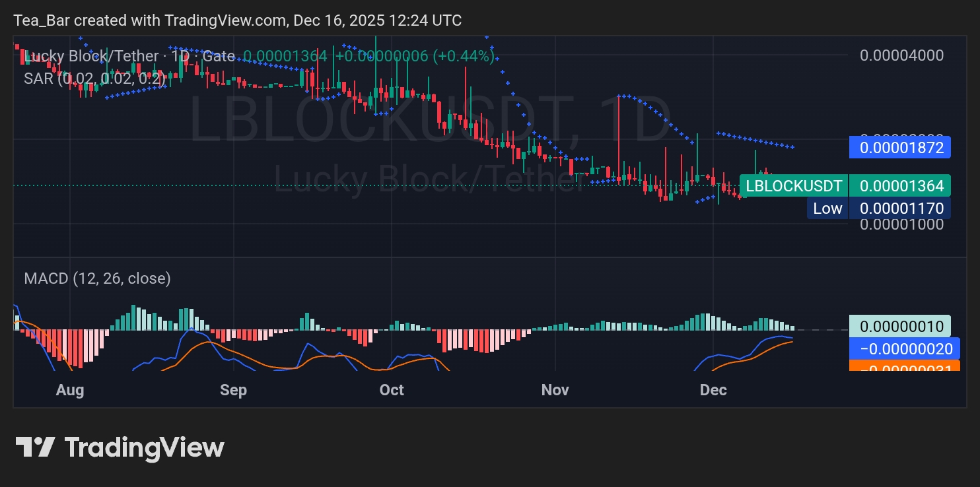Click the 0.00004000 price axis level
The height and width of the screenshot is (487, 980).
(x=901, y=55)
